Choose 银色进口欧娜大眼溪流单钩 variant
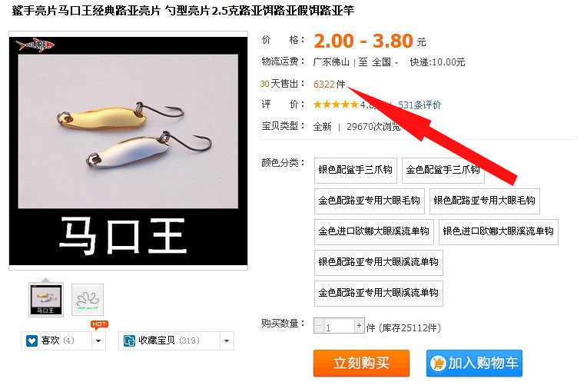The width and height of the screenshot is (587, 392). pyautogui.click(x=499, y=232)
